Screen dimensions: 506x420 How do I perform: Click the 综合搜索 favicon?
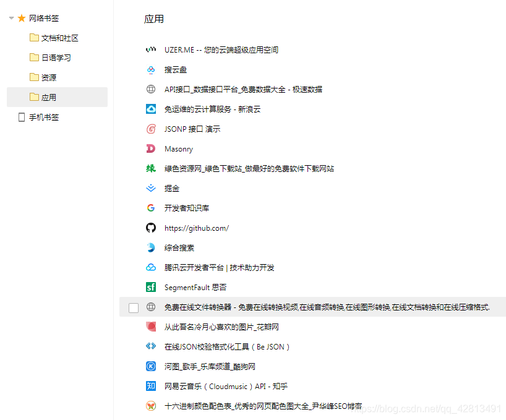click(151, 248)
